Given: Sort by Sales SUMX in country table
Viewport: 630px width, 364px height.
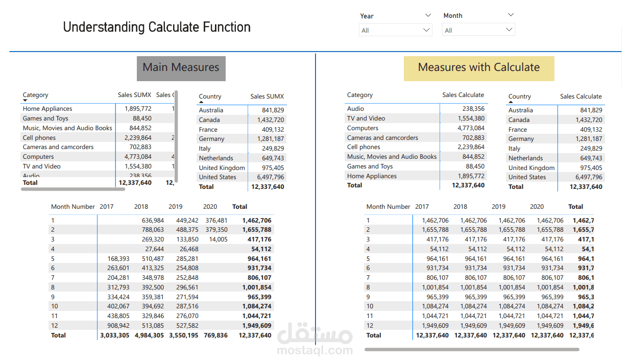Looking at the screenshot, I should point(267,96).
